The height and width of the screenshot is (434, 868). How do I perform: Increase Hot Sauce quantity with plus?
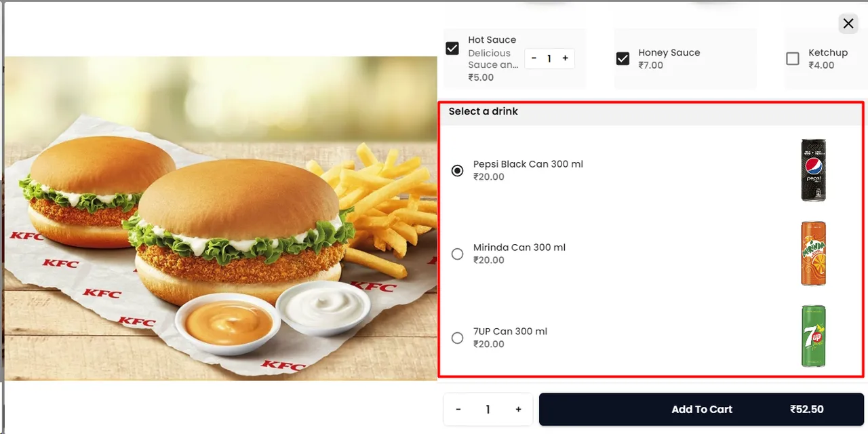point(565,58)
